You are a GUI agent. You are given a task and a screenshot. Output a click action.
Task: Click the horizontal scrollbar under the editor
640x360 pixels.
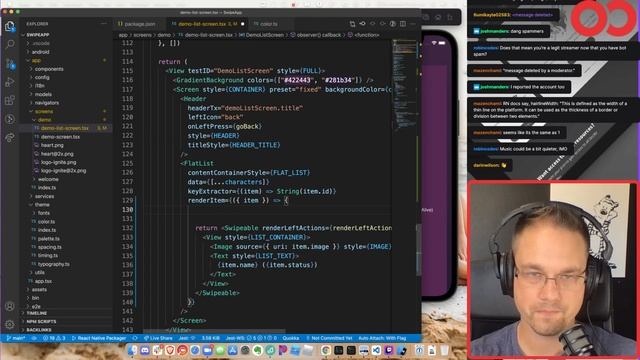[x=214, y=331]
